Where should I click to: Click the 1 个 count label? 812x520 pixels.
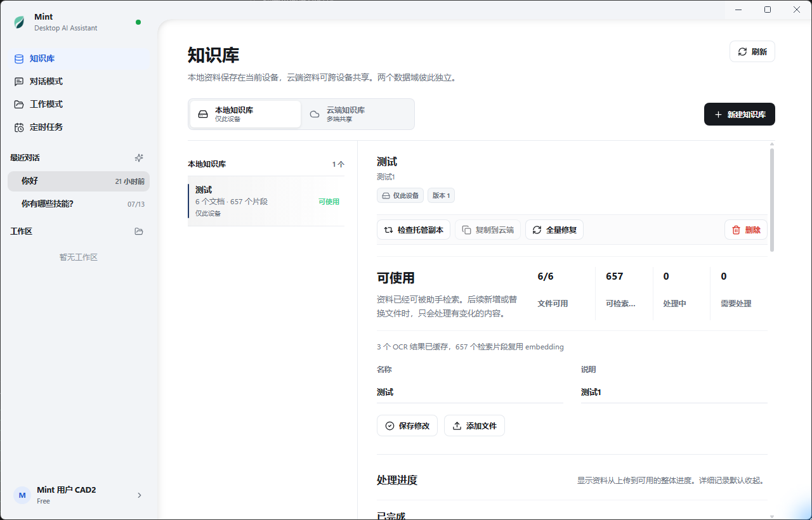click(338, 164)
